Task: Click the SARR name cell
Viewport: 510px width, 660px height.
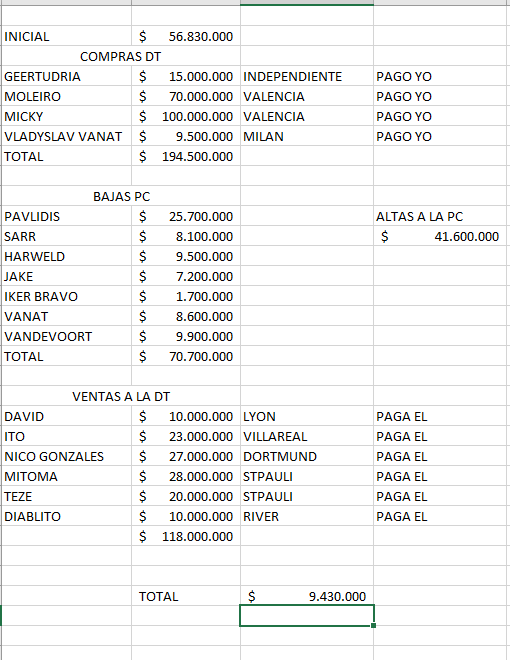Action: point(66,236)
